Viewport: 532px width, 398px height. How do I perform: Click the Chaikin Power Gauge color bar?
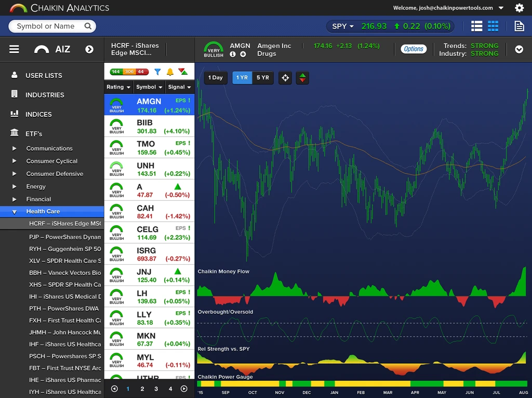click(x=362, y=384)
